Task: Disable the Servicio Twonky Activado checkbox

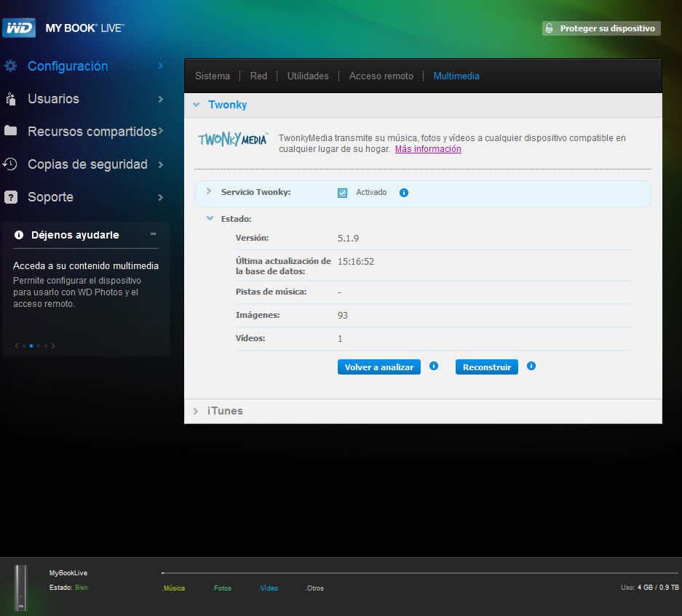Action: 343,193
